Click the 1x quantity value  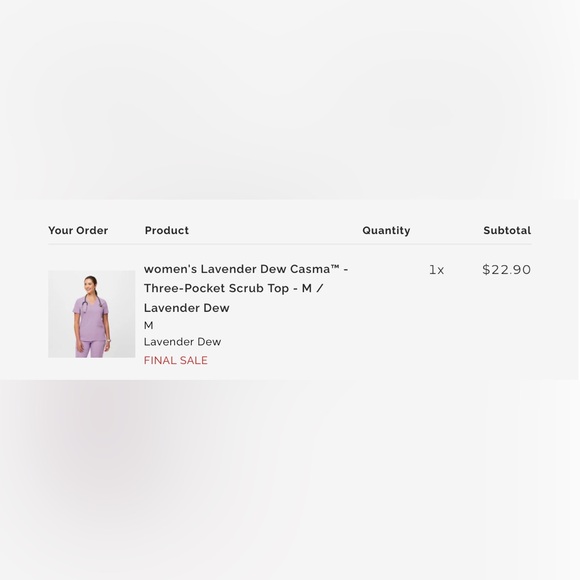point(436,270)
